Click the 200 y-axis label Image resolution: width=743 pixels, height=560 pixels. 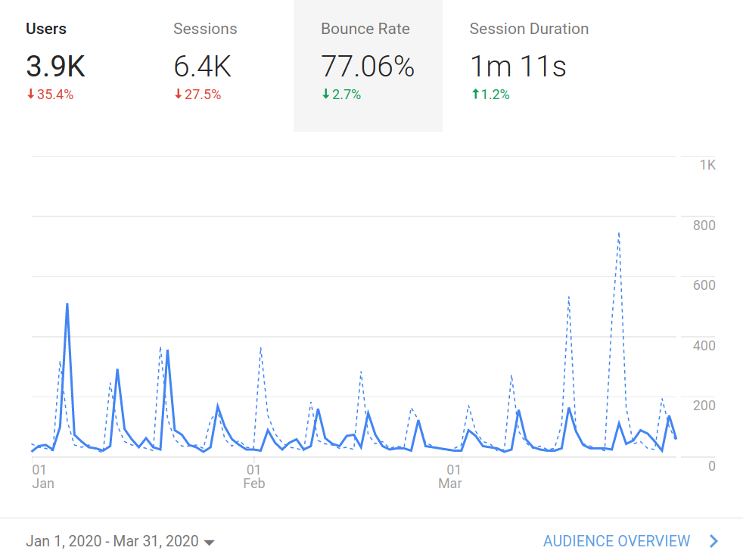pos(704,406)
